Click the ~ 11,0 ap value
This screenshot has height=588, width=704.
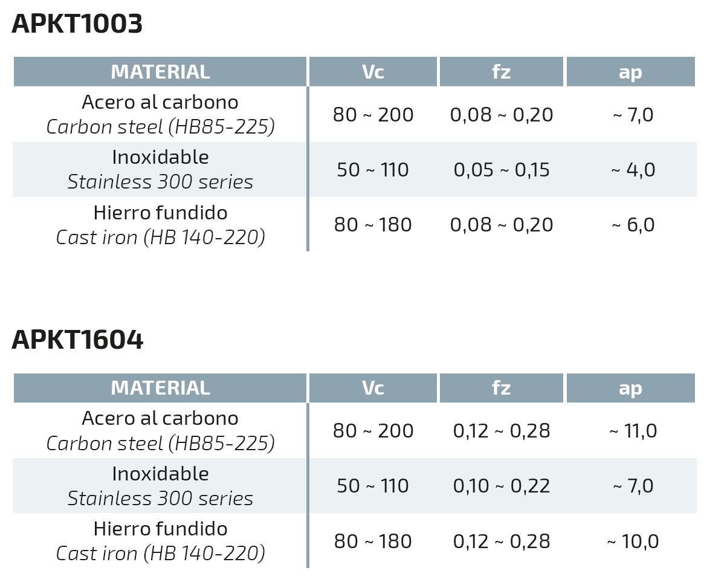(x=633, y=431)
